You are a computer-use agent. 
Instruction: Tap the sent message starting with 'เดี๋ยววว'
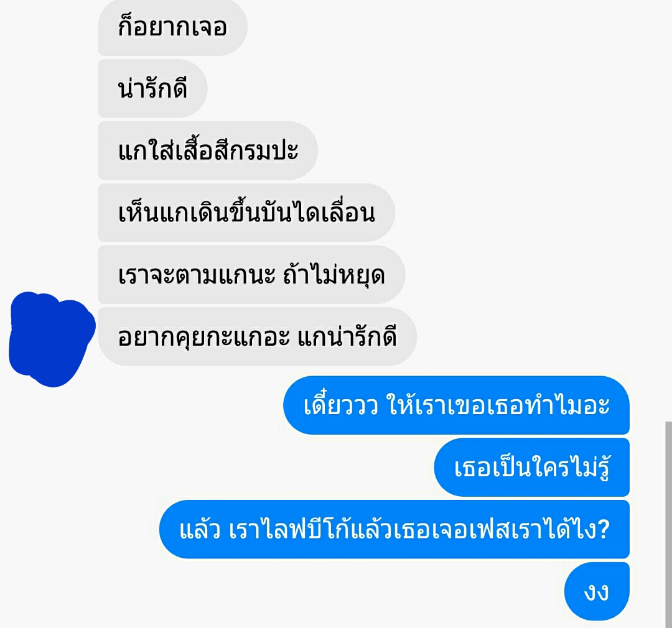[457, 405]
